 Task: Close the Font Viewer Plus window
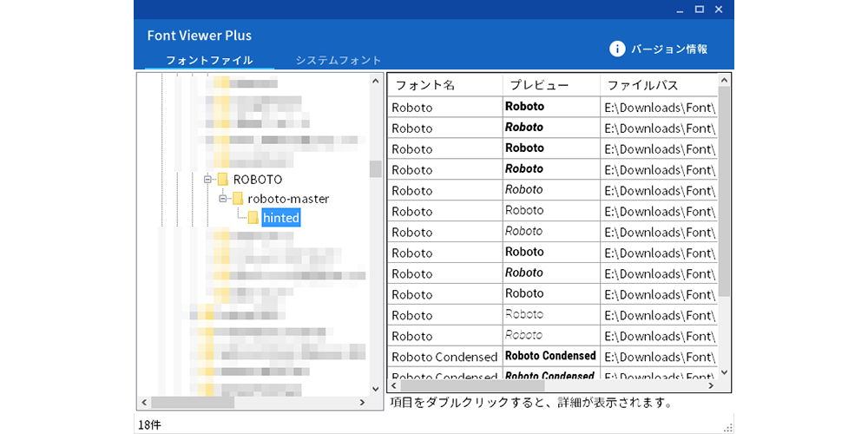pyautogui.click(x=719, y=10)
